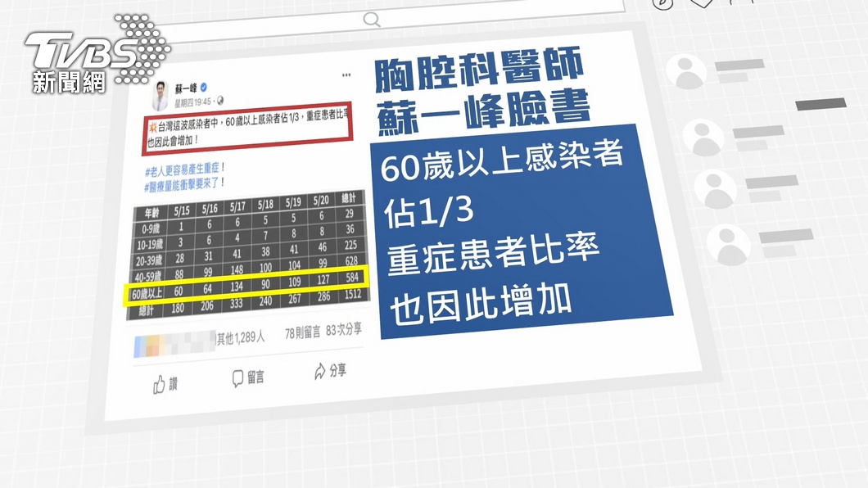Click the 20-39歲 row label

(x=149, y=260)
